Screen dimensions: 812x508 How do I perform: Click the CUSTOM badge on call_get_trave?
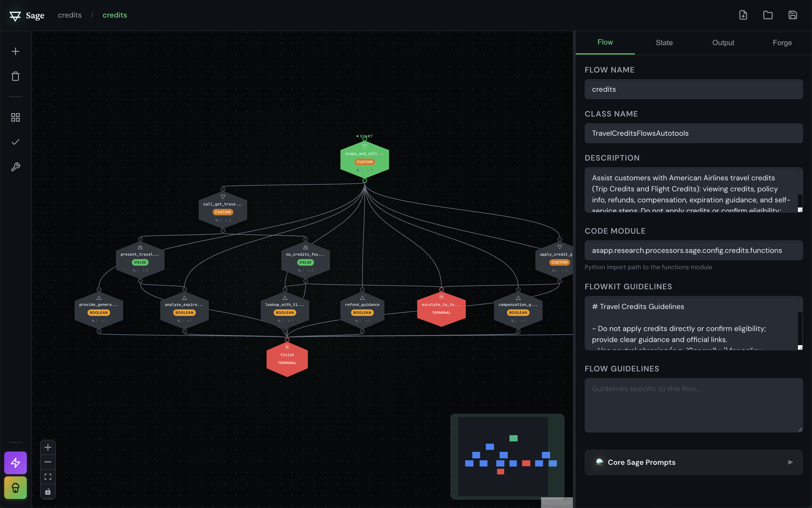point(223,212)
